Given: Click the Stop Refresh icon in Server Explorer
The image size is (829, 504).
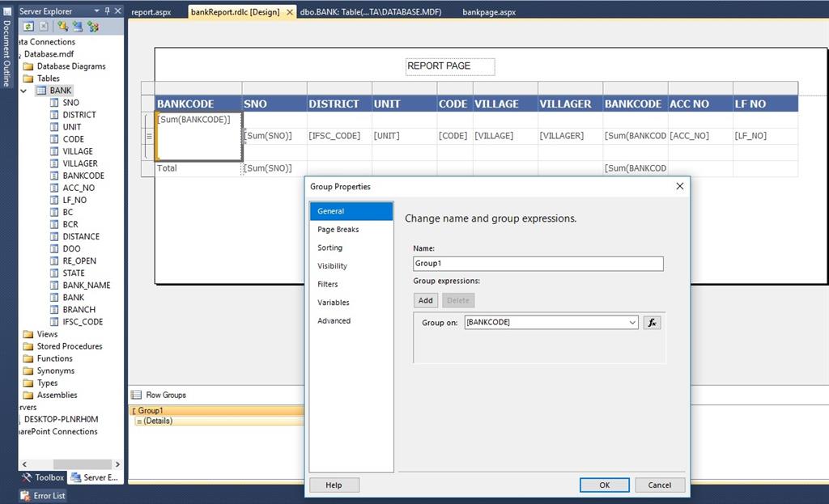Looking at the screenshot, I should tap(44, 27).
